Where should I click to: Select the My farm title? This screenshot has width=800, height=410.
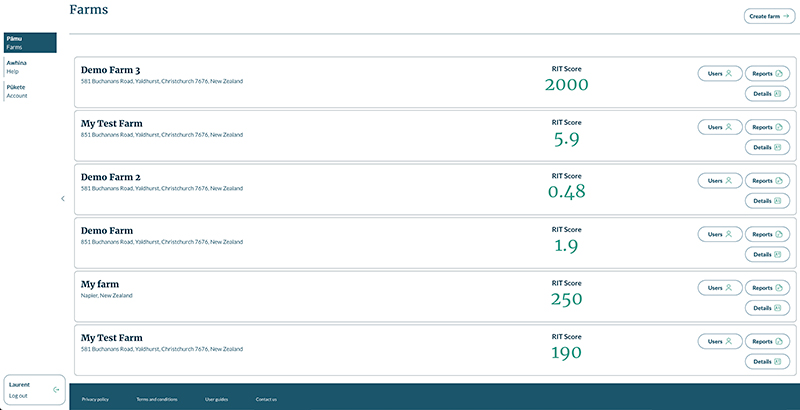(x=99, y=285)
